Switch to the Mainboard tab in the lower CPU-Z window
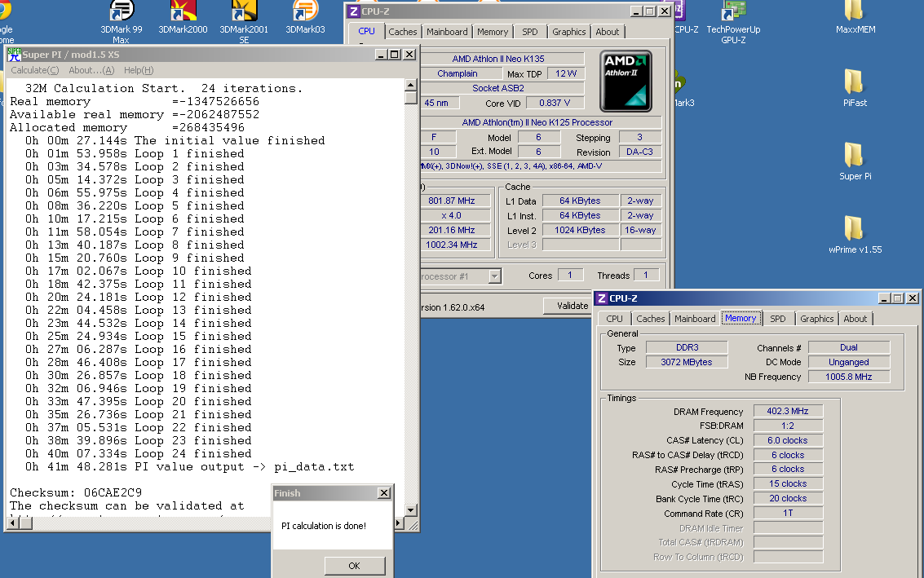The image size is (924, 578). point(695,319)
